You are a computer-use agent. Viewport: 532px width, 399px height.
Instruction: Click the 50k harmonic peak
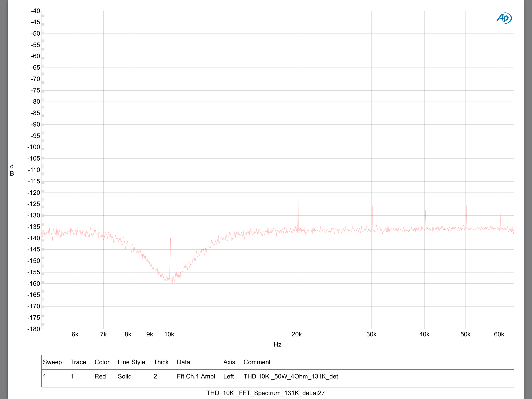point(467,207)
